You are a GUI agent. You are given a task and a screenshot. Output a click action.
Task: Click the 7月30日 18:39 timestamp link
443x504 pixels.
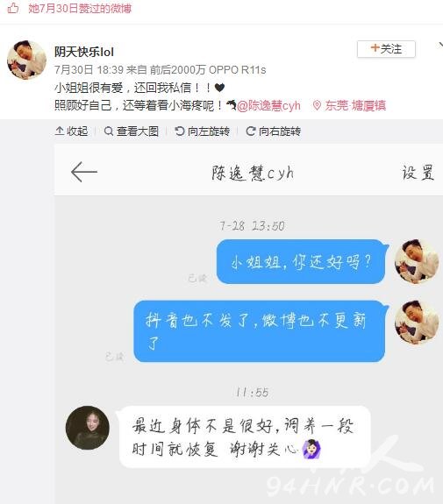(x=89, y=70)
